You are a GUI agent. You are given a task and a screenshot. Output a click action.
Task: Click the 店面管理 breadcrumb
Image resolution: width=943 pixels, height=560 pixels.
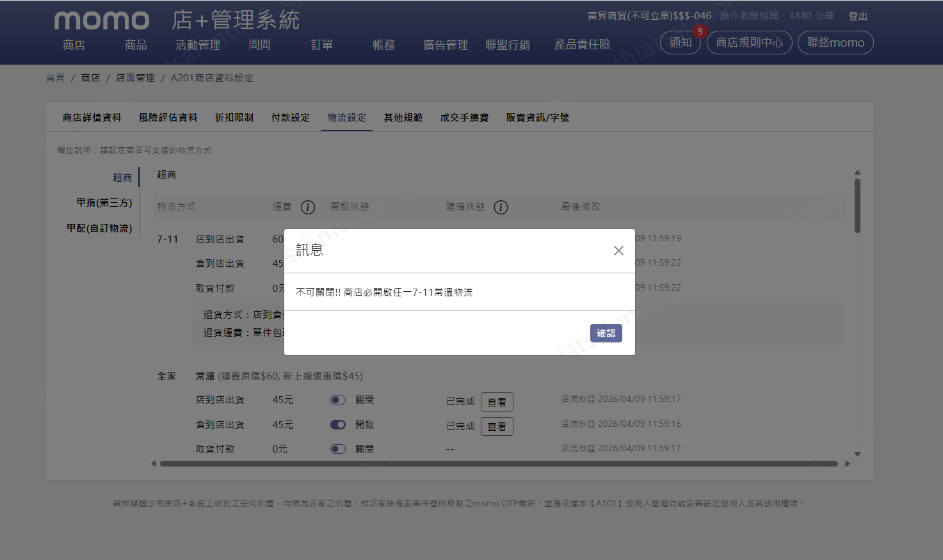point(135,77)
